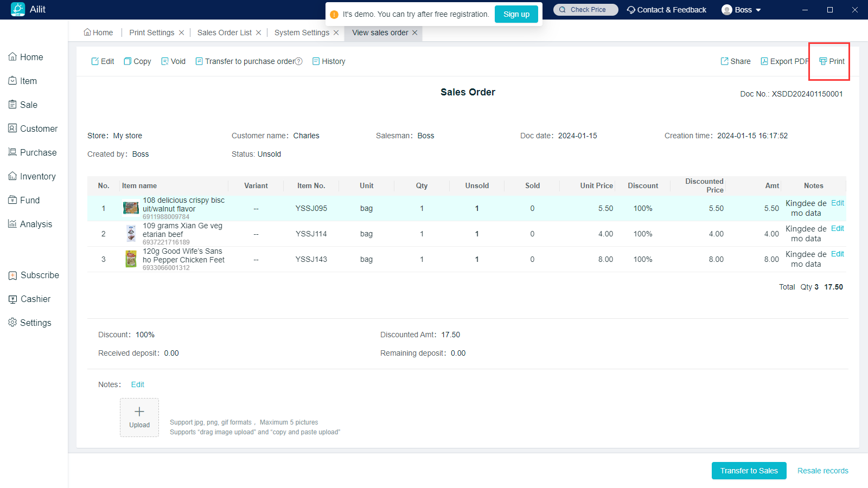This screenshot has width=868, height=488.
Task: Close the System Settings tab
Action: (336, 33)
